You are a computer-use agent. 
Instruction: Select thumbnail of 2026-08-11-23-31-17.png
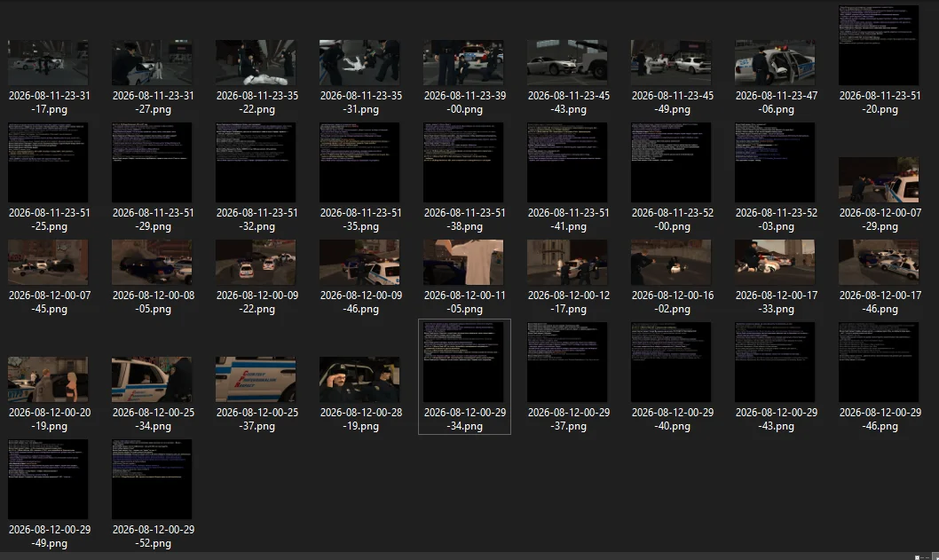click(48, 63)
